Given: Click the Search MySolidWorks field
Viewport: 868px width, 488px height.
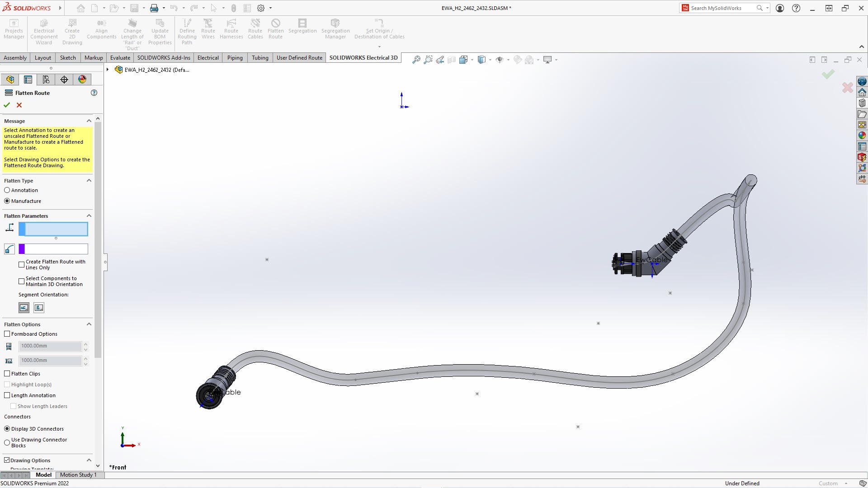Looking at the screenshot, I should [x=722, y=8].
